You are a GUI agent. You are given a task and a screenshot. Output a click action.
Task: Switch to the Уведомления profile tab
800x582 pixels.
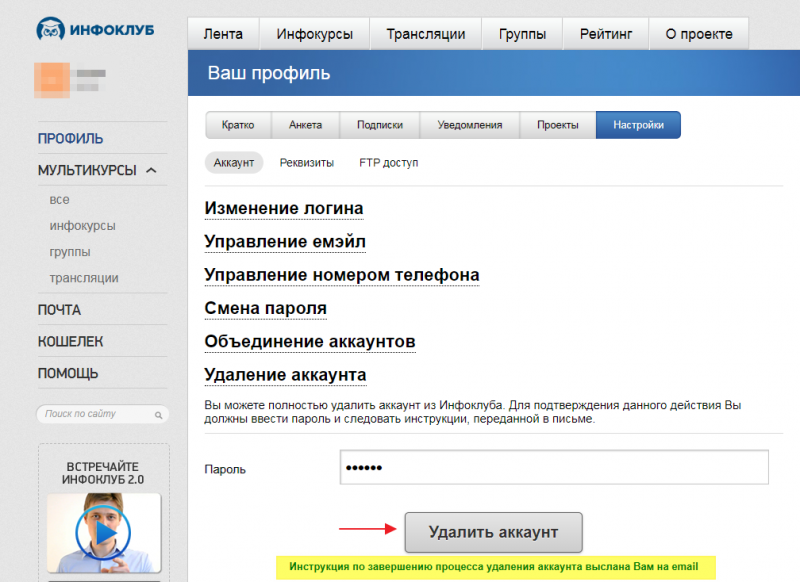coord(469,125)
